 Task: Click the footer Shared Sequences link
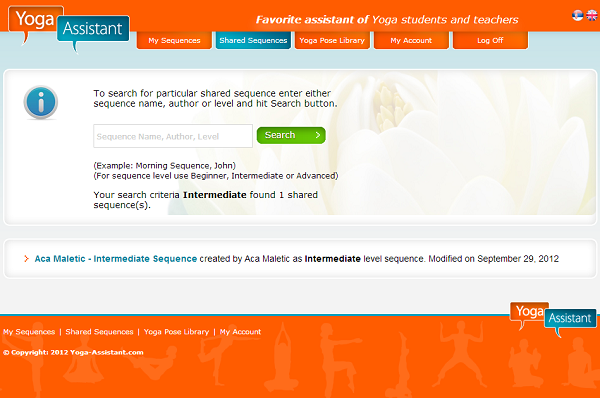point(99,332)
